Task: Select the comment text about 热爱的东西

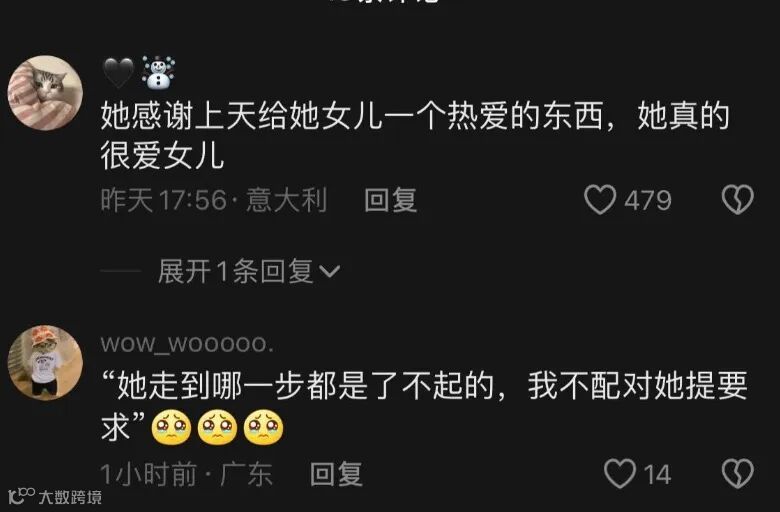Action: 415,135
